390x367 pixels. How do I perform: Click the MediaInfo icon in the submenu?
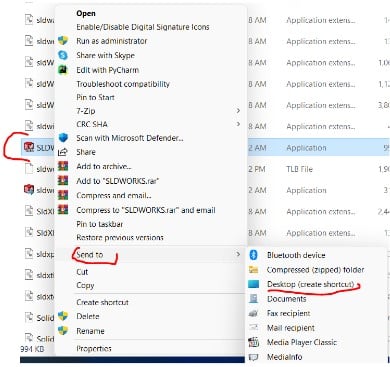(254, 357)
